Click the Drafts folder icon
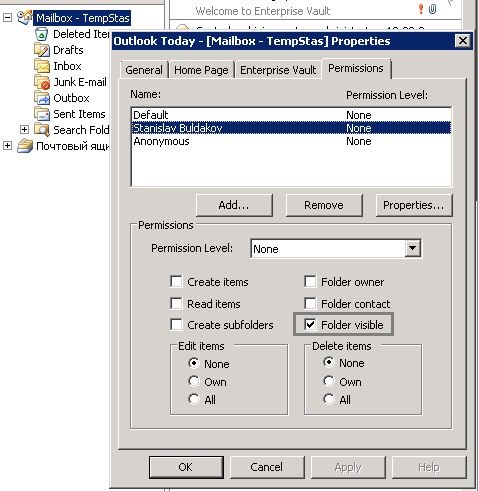Screen dimensions: 479x491 pyautogui.click(x=42, y=50)
